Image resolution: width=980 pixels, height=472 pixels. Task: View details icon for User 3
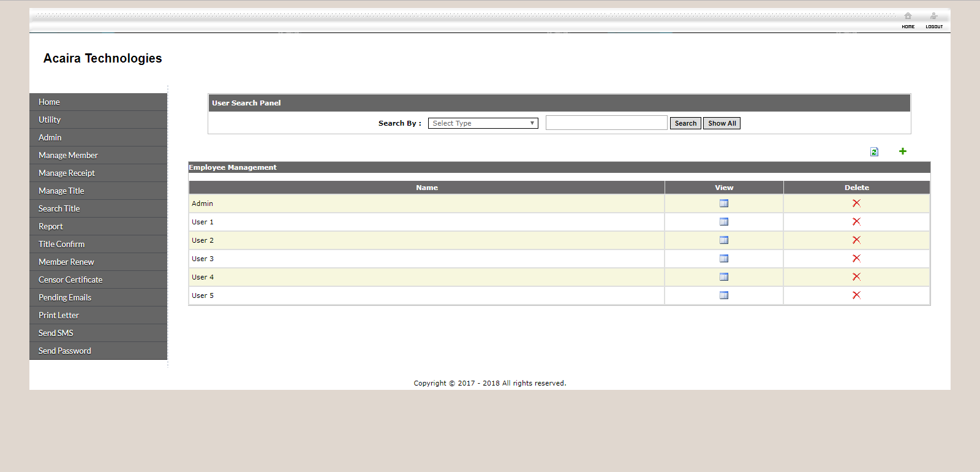coord(724,259)
